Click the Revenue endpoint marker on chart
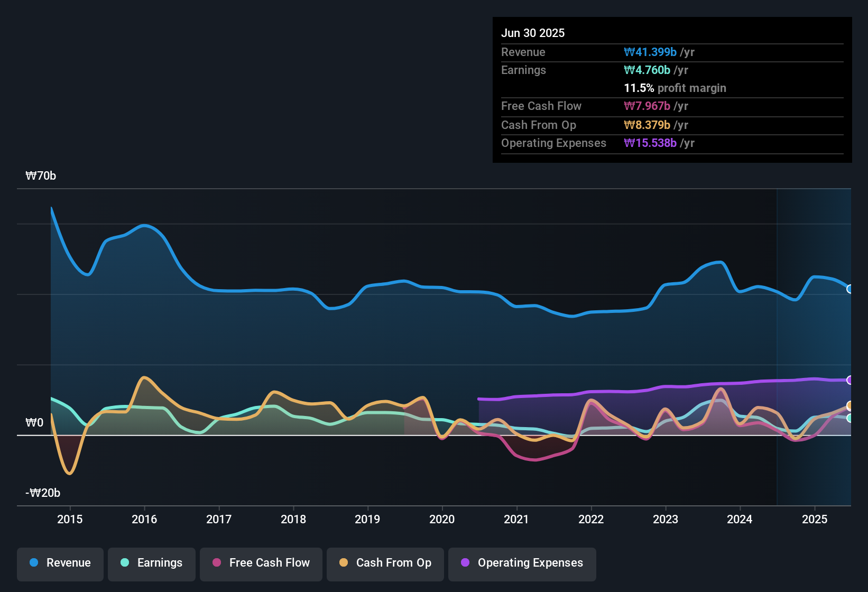The height and width of the screenshot is (592, 868). [850, 289]
